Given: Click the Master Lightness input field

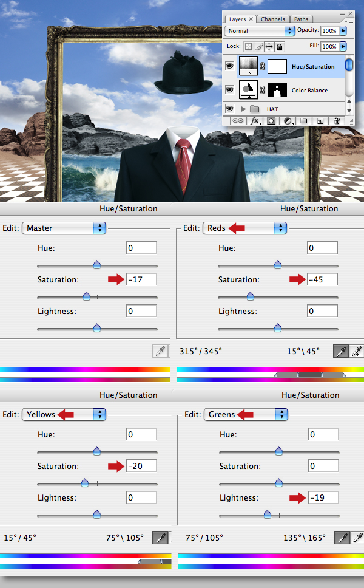Looking at the screenshot, I should 141,311.
